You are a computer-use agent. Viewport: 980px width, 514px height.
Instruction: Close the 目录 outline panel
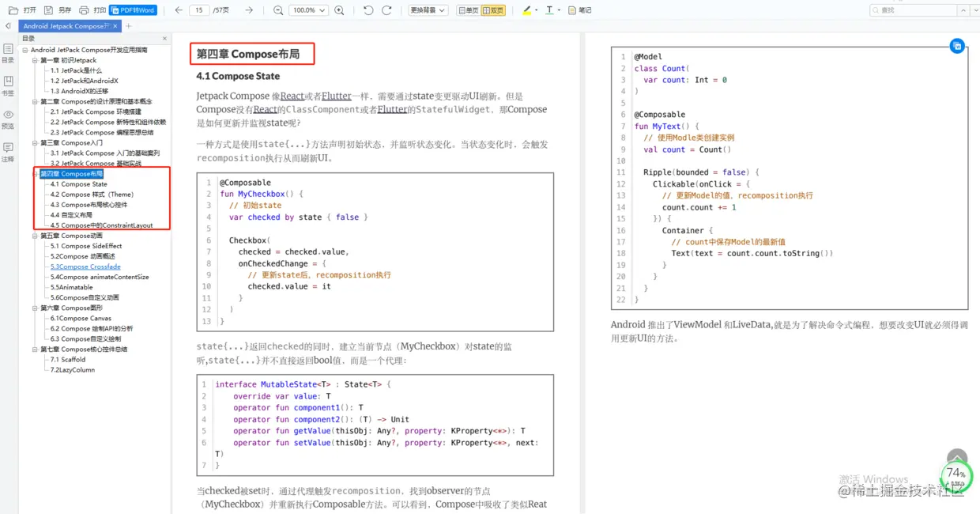(164, 38)
